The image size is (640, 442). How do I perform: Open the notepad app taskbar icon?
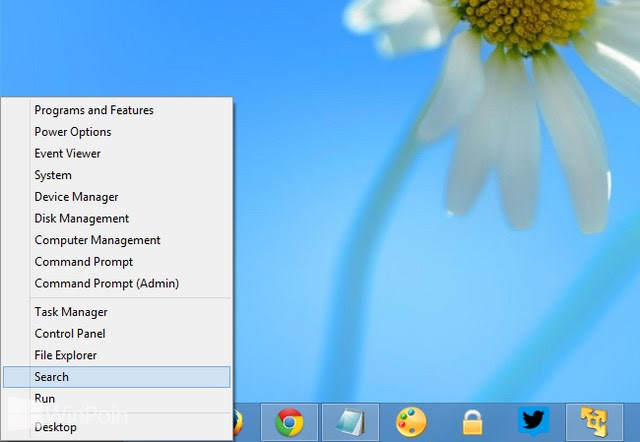click(x=350, y=422)
